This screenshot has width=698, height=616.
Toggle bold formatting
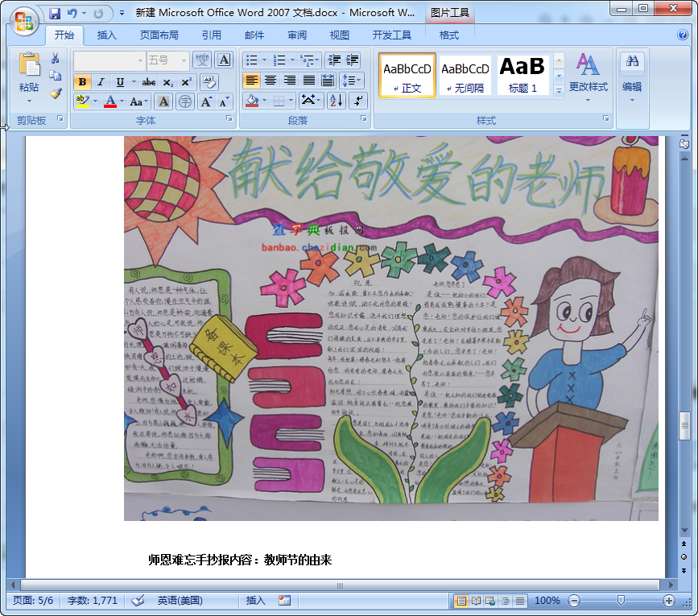pyautogui.click(x=81, y=82)
